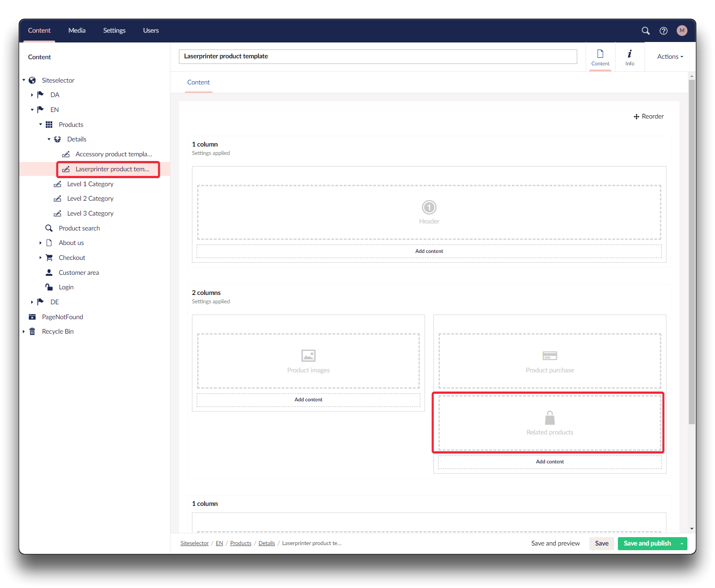Expand the Recycle Bin node
Image resolution: width=715 pixels, height=588 pixels.
tap(24, 332)
